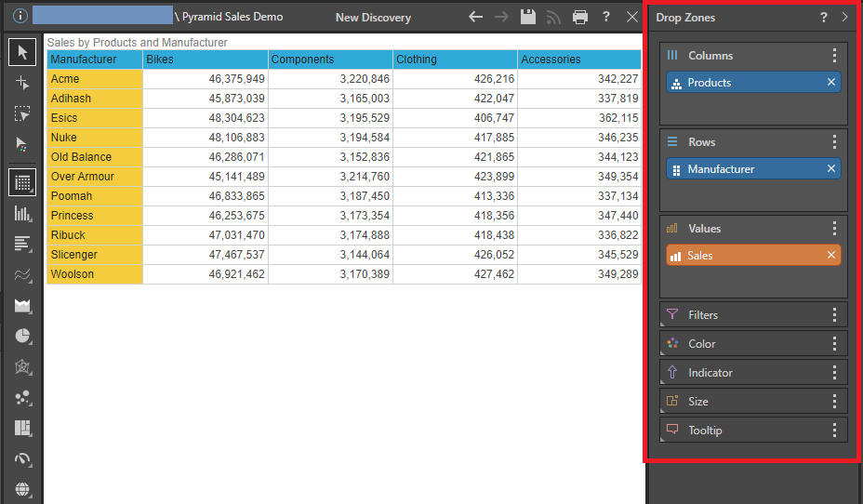The height and width of the screenshot is (504, 863).
Task: Switch to the grid table visualization
Action: click(x=22, y=182)
